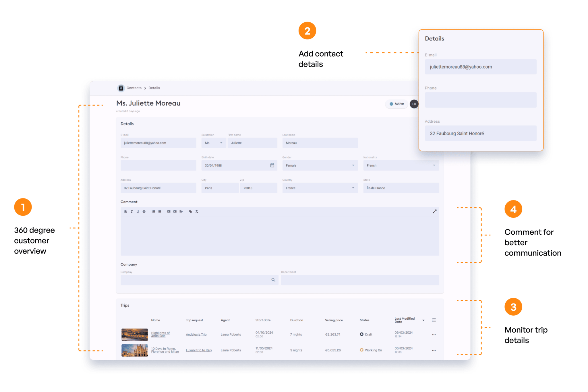Screen dimensions: 588x392
Task: Expand the comment editor to fullscreen
Action: [x=435, y=211]
